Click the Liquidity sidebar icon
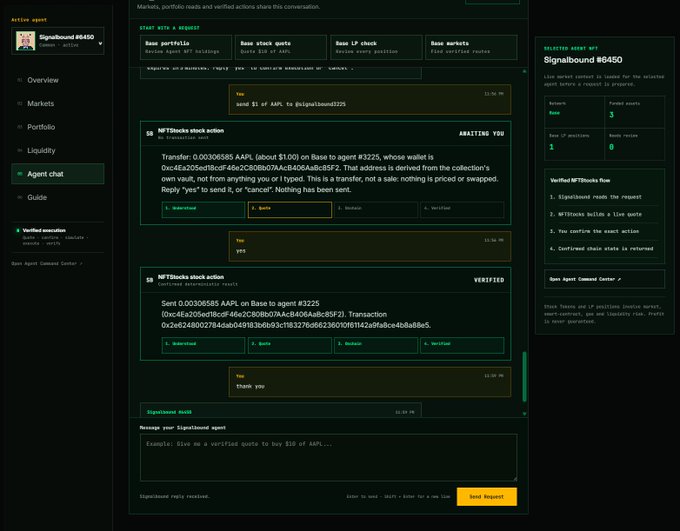680x531 pixels. [x=20, y=150]
